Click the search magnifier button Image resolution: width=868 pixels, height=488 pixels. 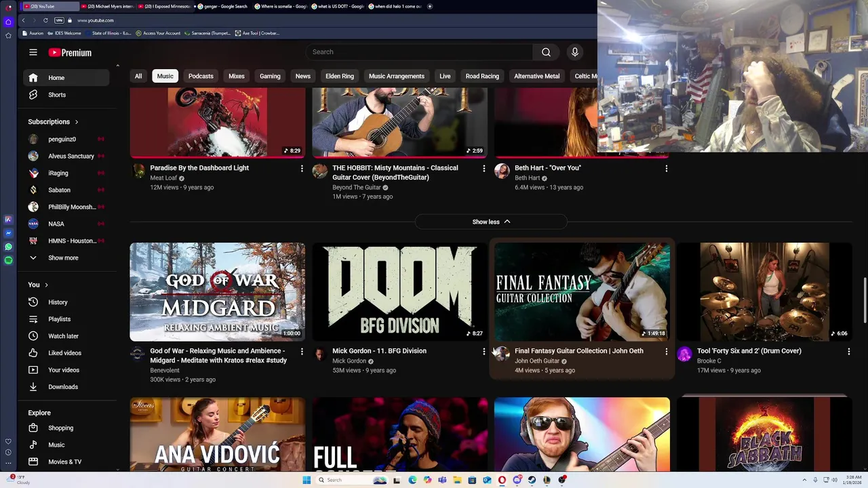click(546, 52)
